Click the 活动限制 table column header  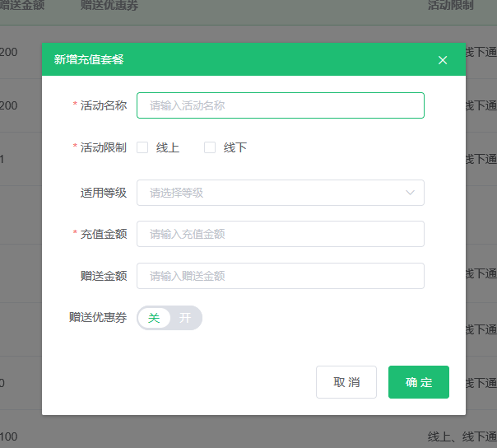pos(450,6)
